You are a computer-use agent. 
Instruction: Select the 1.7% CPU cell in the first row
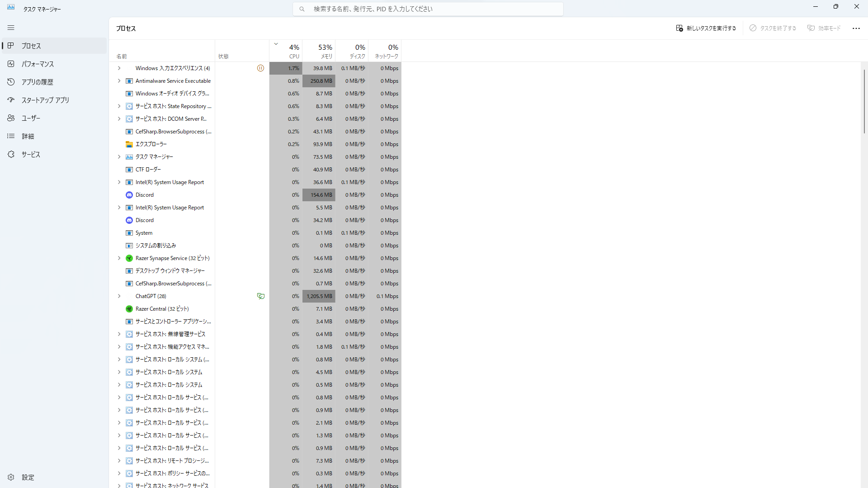point(286,68)
